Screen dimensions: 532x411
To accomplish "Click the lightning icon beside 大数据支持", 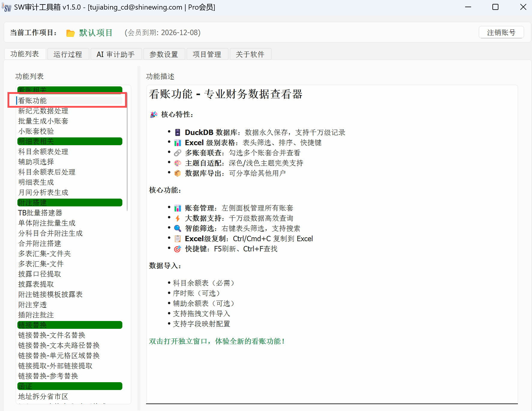I will [178, 218].
